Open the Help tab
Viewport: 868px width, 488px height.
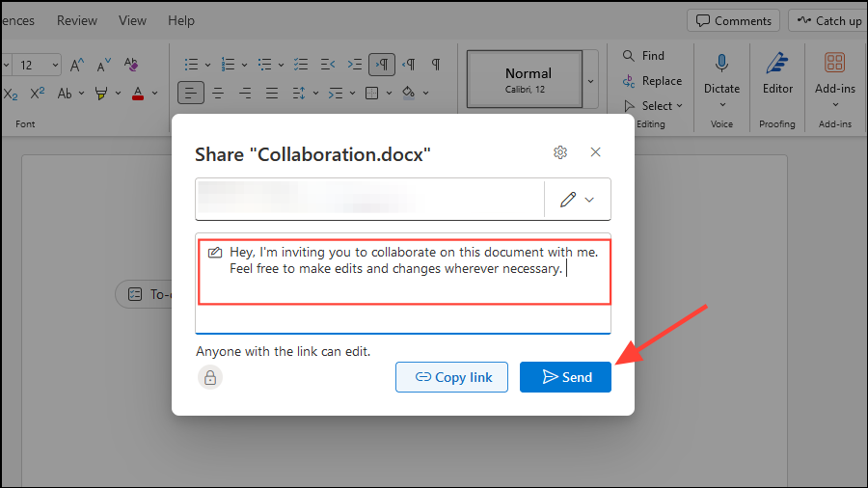tap(180, 20)
